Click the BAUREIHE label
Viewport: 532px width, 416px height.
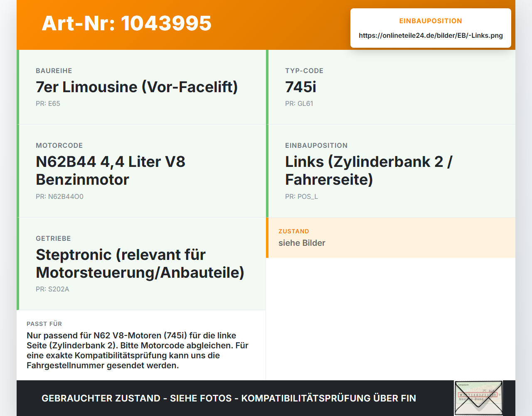pos(54,71)
